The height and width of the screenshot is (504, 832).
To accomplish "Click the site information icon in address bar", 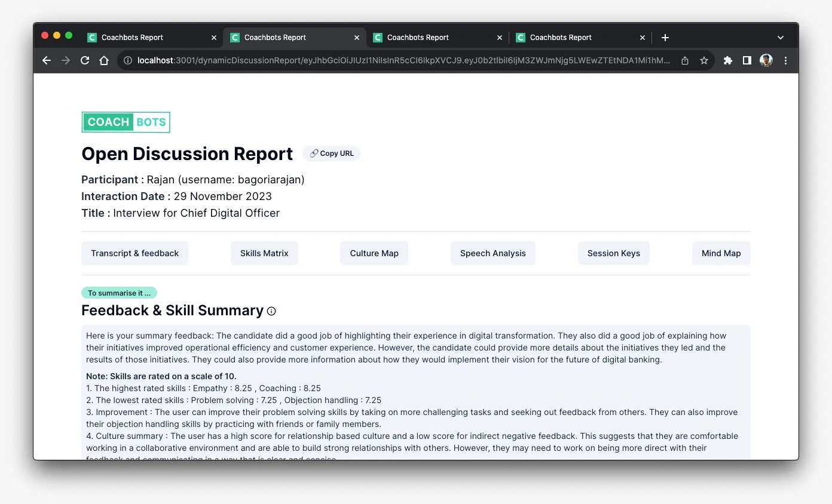I will pos(128,60).
